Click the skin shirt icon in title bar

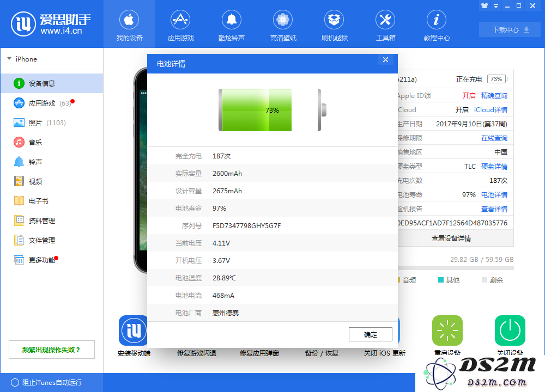click(x=485, y=5)
